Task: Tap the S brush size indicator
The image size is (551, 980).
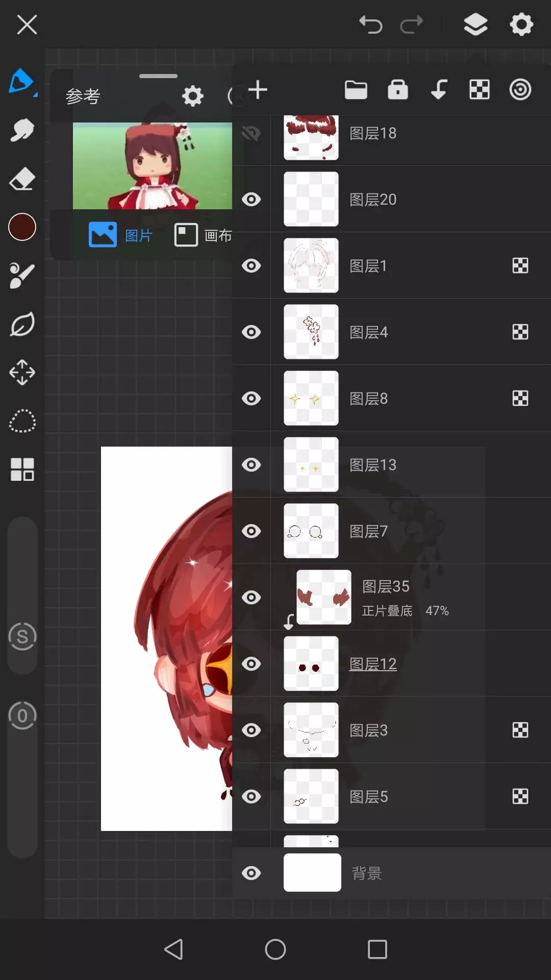Action: tap(22, 636)
